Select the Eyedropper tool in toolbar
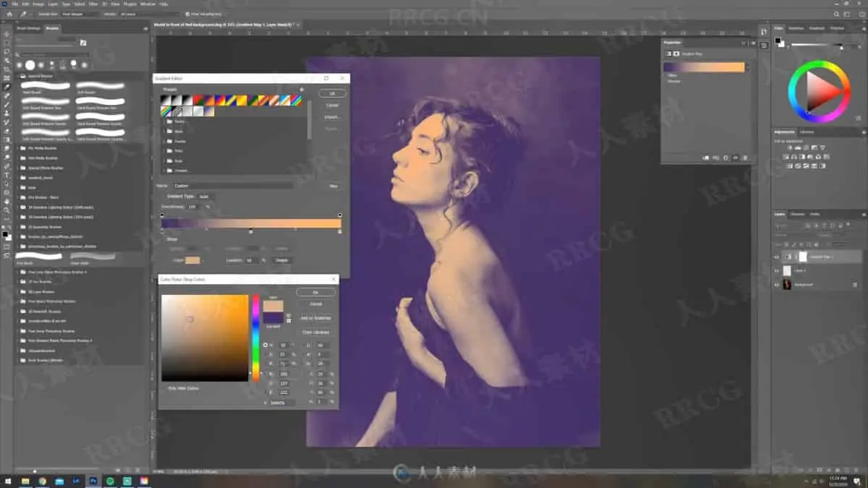868x488 pixels. coord(7,87)
